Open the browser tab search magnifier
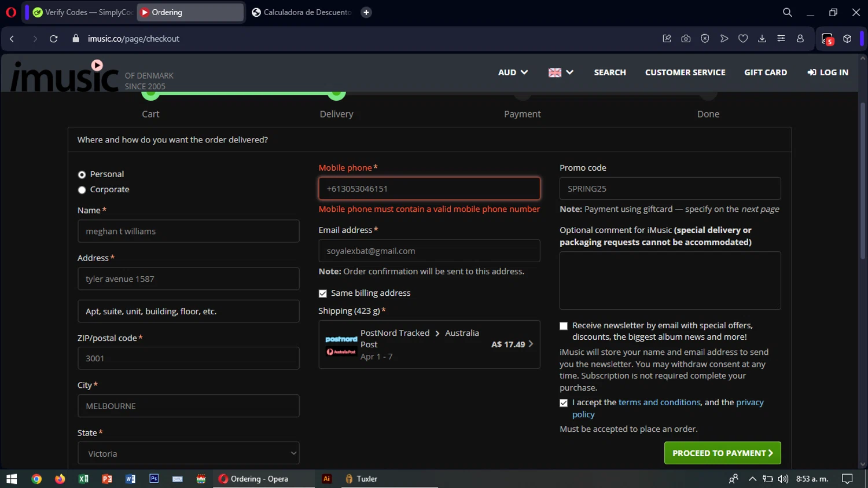 [787, 12]
